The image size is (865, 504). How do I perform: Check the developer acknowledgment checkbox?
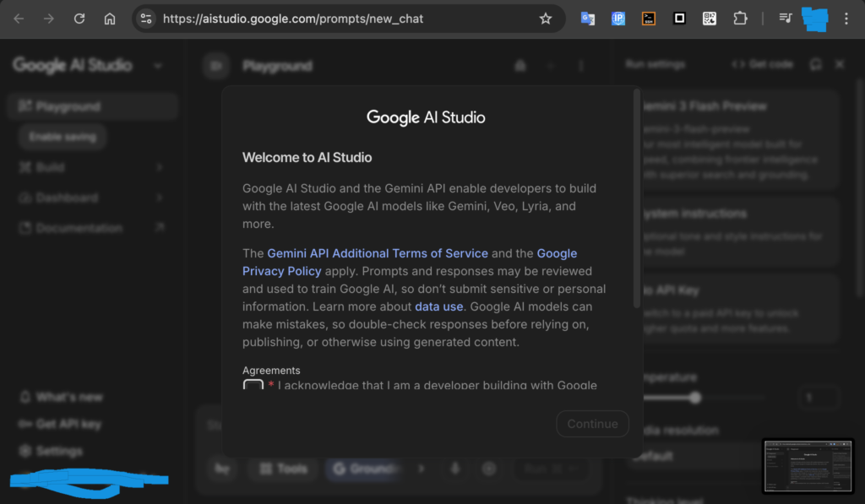click(253, 387)
